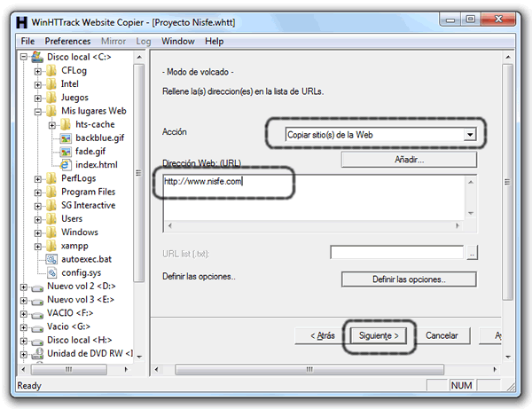Click the Program Files folder icon
Image resolution: width=532 pixels, height=409 pixels.
51,192
